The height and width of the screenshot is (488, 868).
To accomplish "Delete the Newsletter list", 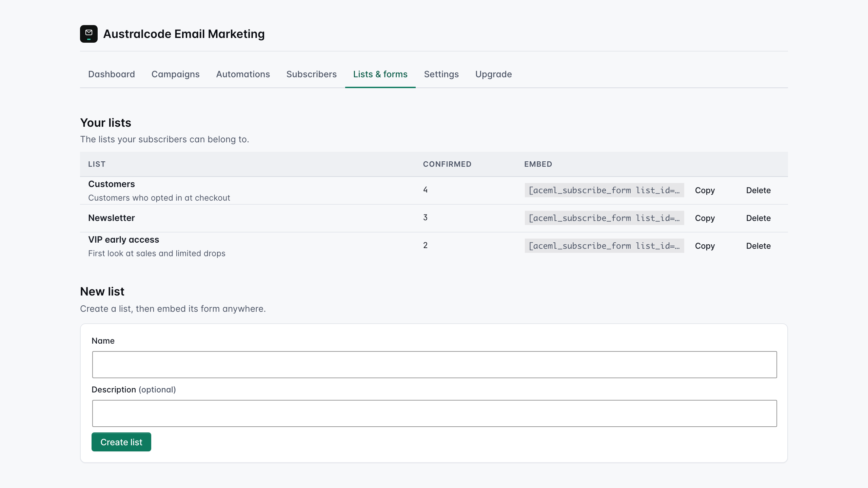I will (x=758, y=218).
